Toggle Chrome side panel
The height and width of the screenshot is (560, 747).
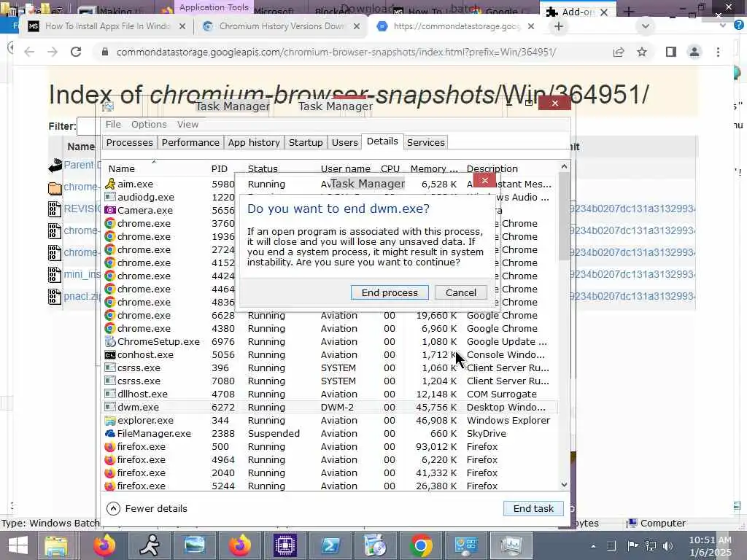coord(671,52)
